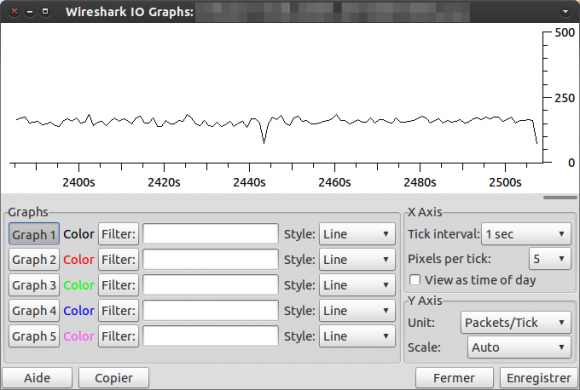Focus the Graph 4 filter text field
The image size is (580, 390).
210,310
